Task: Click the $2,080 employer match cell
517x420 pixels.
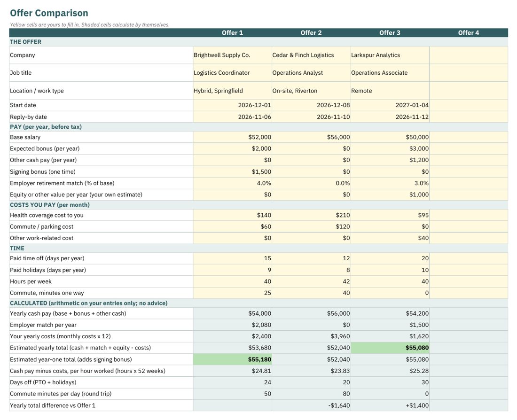Action: tap(233, 325)
